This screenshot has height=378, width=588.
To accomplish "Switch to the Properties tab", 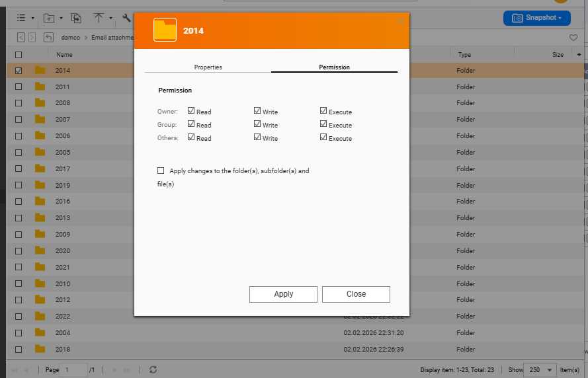I will 208,67.
